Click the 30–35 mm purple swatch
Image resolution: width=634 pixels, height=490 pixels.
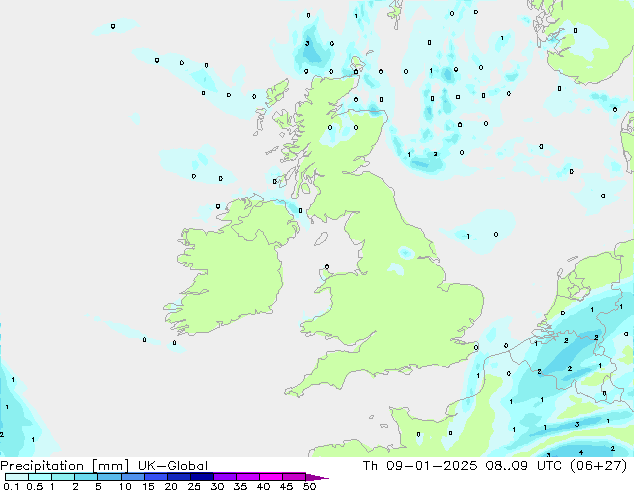point(225,477)
